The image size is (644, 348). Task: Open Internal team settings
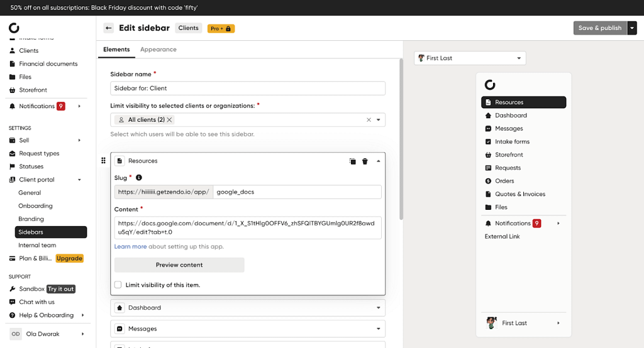pos(37,246)
